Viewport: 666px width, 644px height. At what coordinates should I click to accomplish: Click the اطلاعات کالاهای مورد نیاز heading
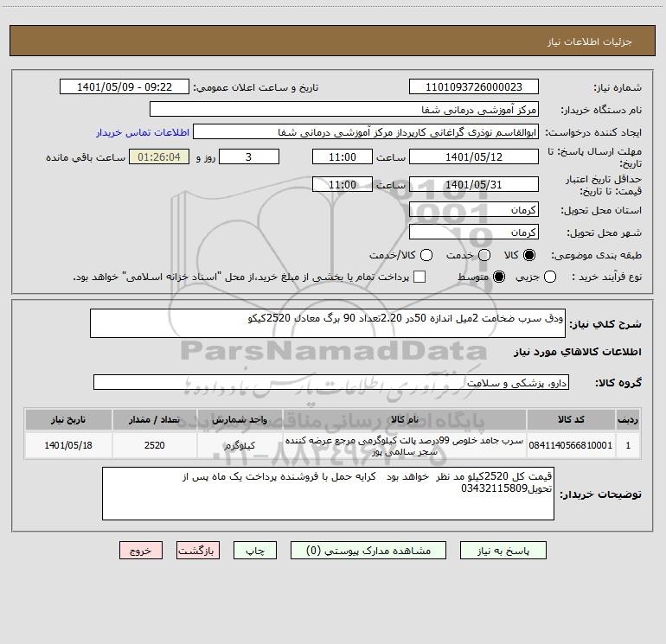tap(578, 352)
